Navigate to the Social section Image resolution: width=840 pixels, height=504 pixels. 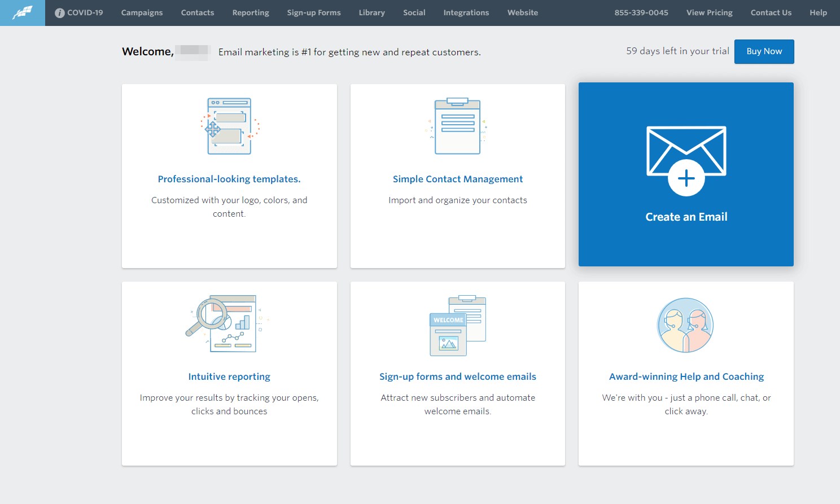click(x=414, y=12)
